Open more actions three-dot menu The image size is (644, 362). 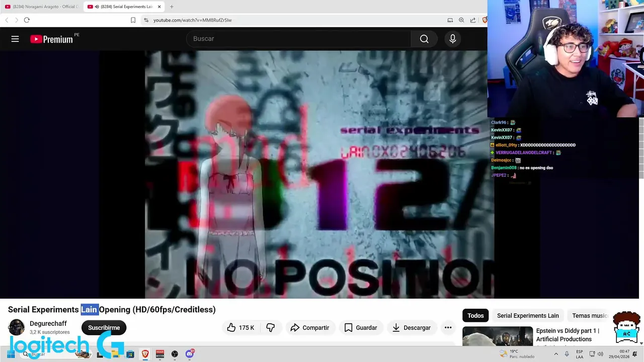tap(448, 328)
